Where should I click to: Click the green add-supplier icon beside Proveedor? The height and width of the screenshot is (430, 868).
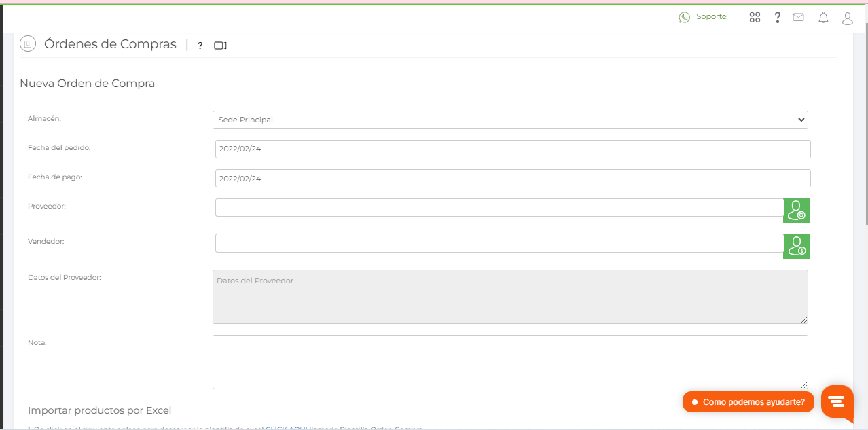[796, 211]
